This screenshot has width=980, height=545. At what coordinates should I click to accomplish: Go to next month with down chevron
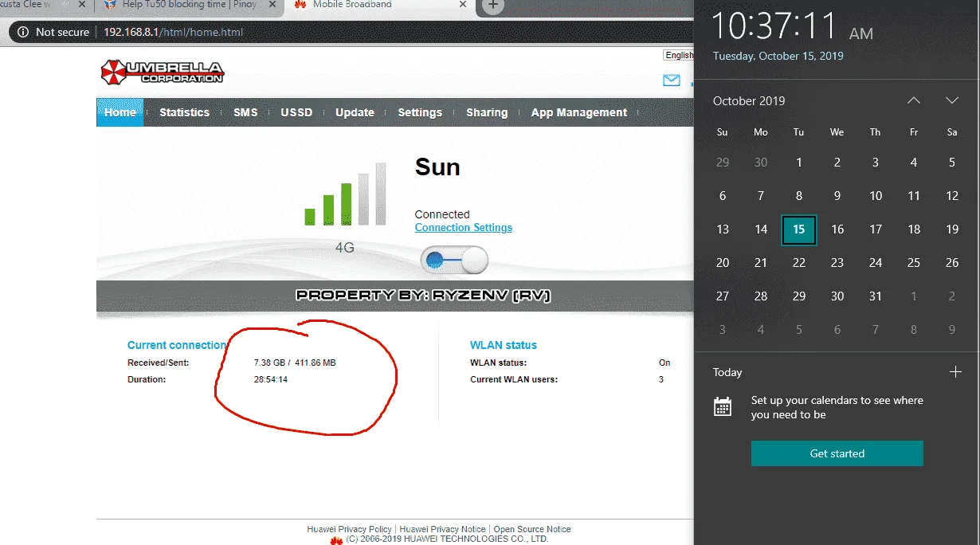coord(951,100)
